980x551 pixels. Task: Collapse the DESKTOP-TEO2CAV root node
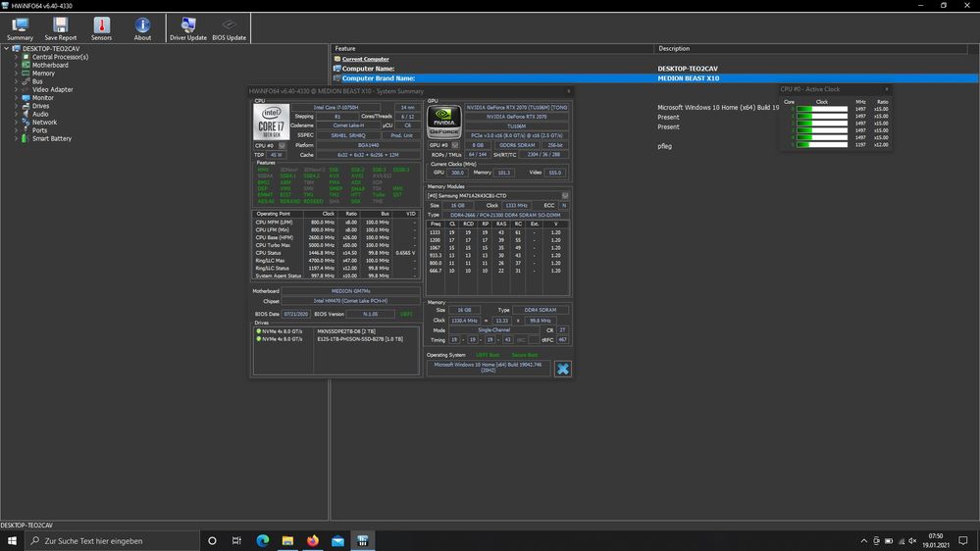point(8,48)
